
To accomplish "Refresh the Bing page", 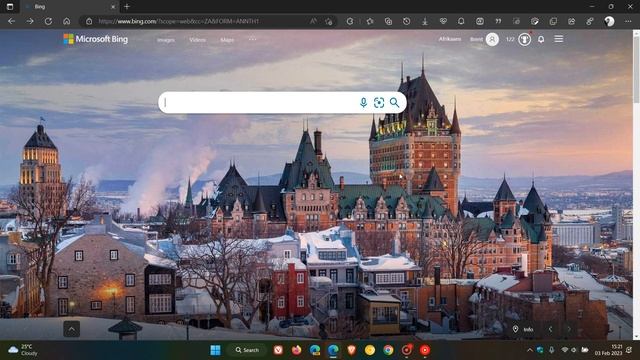I will 48,21.
